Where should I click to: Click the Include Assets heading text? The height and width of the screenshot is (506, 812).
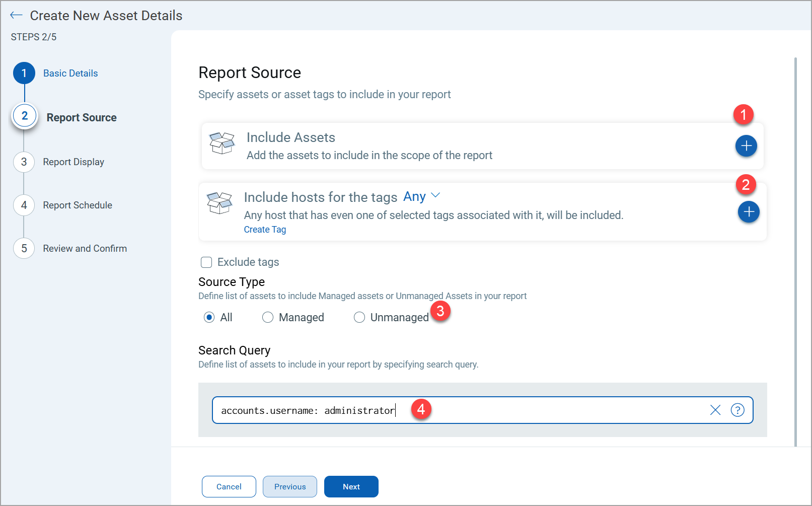(x=291, y=137)
